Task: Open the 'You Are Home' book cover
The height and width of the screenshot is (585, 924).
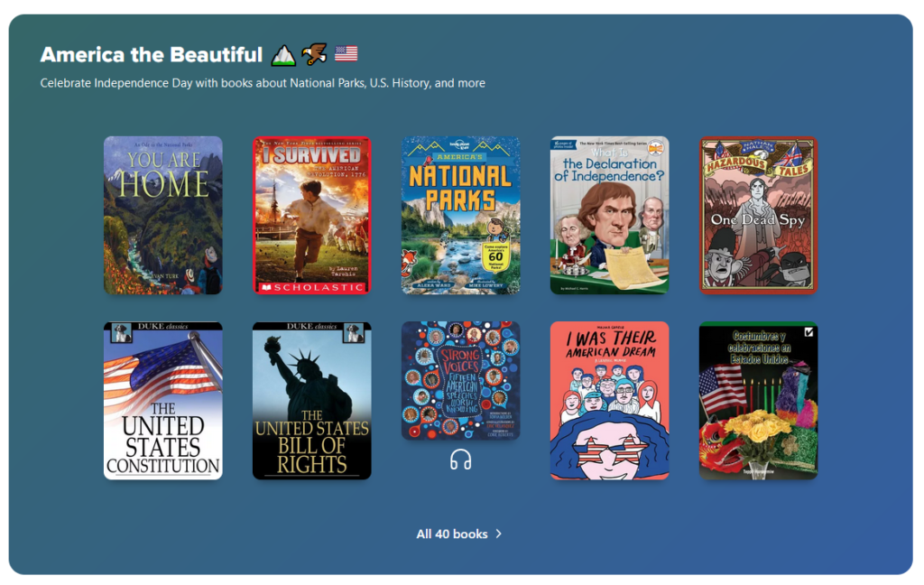Action: tap(163, 215)
